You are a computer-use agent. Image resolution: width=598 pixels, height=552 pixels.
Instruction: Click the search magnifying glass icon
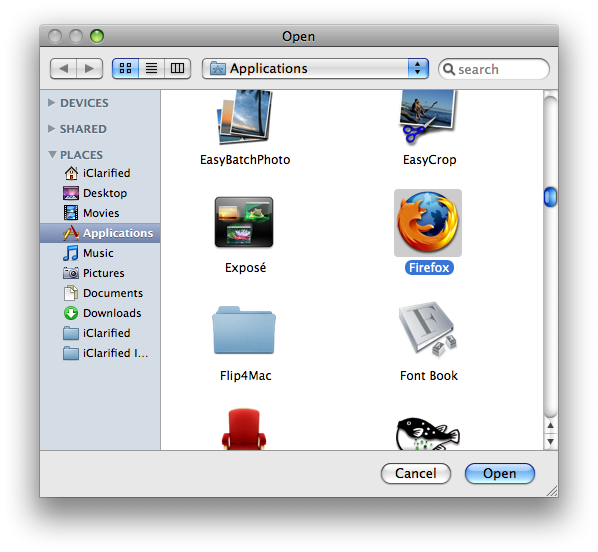(449, 69)
